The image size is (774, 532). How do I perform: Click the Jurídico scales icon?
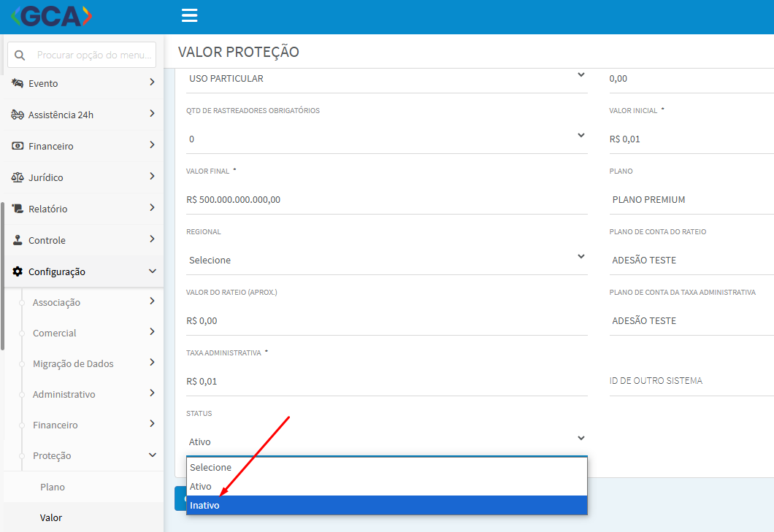coord(18,177)
